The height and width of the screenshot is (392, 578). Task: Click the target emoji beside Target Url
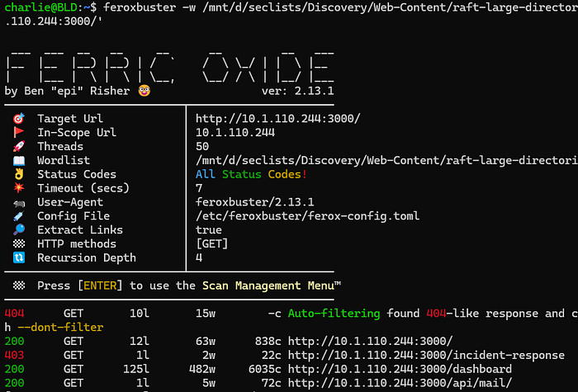coord(19,119)
